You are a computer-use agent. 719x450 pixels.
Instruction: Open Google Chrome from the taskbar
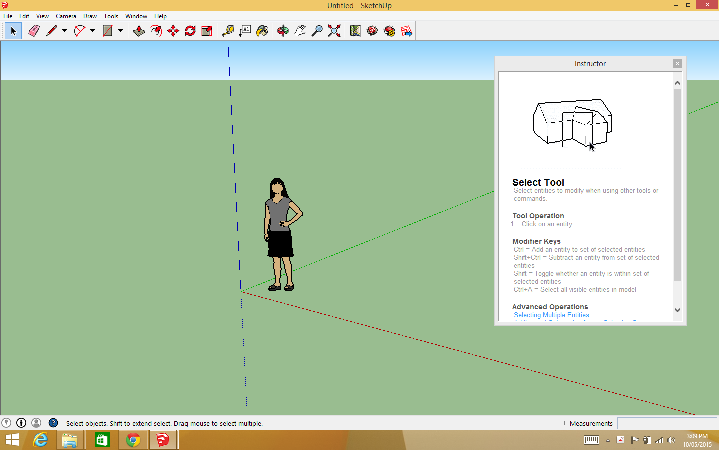[x=132, y=440]
